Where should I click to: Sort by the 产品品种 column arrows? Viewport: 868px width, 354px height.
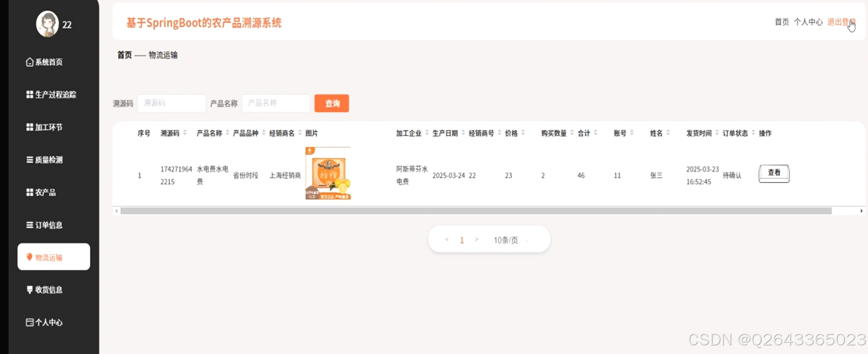click(x=264, y=133)
